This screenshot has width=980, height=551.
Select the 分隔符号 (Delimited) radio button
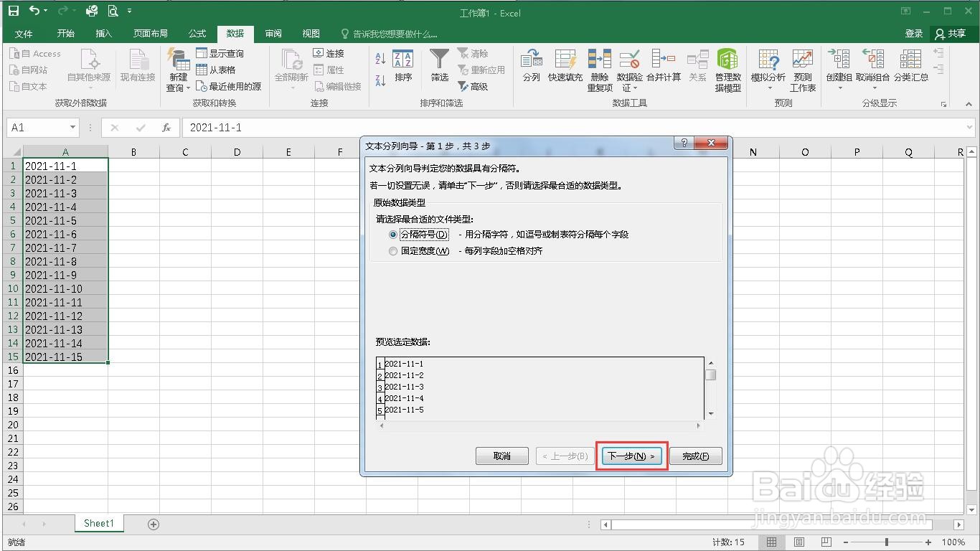pyautogui.click(x=393, y=234)
